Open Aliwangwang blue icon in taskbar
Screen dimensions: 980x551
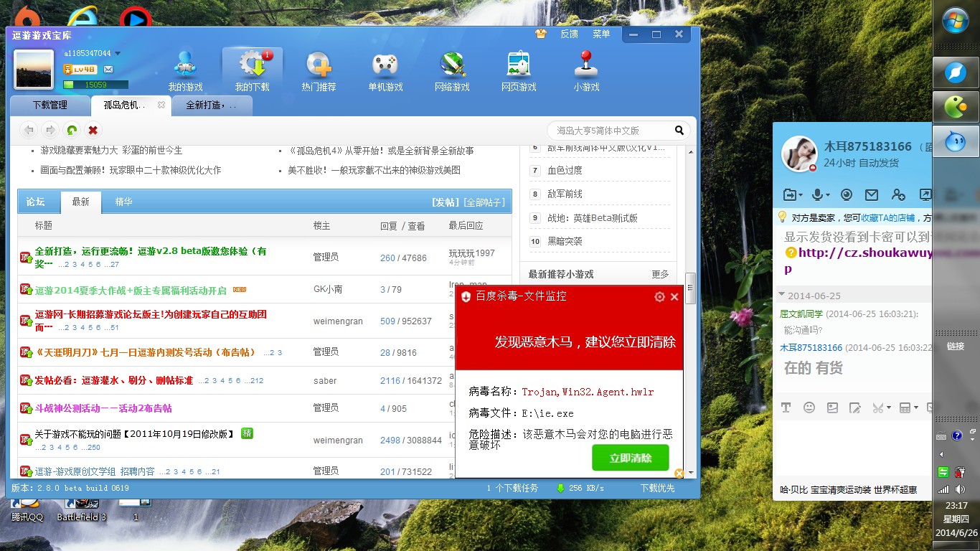click(x=956, y=140)
